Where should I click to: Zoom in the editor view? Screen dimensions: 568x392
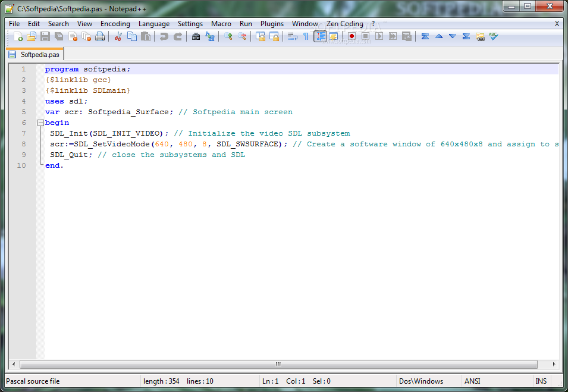click(x=228, y=37)
